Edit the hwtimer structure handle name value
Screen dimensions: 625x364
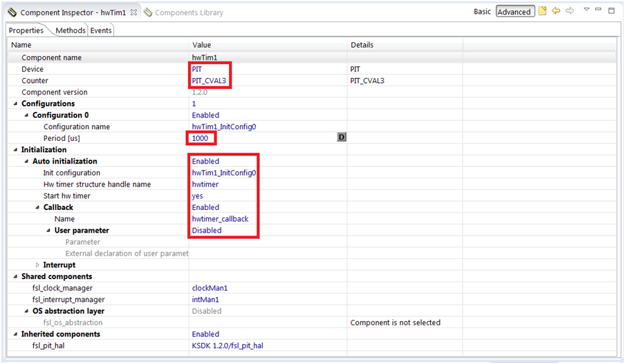coord(205,184)
